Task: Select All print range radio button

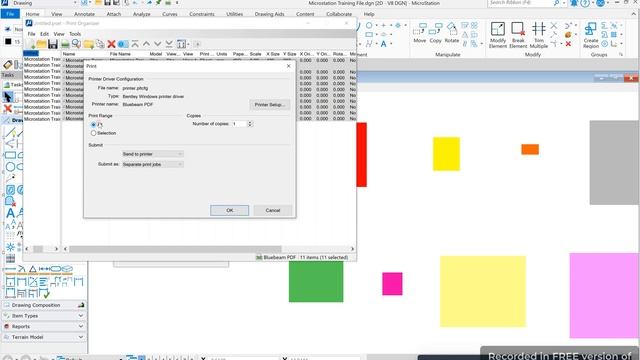Action: point(93,124)
